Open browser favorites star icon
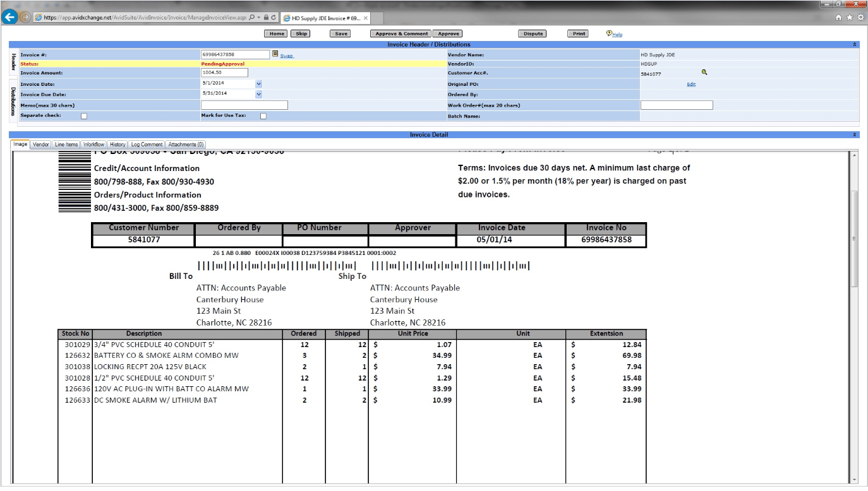 (850, 18)
